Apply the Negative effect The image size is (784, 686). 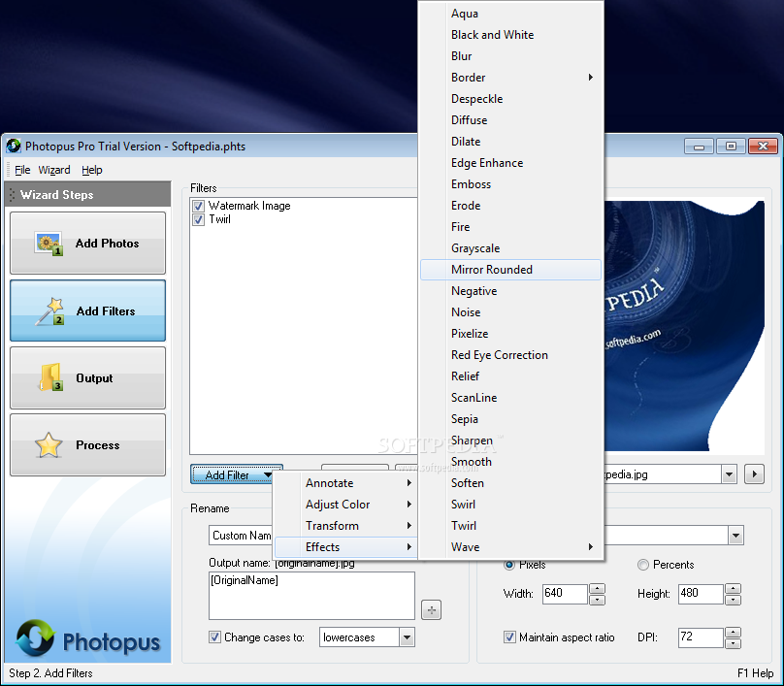click(510, 291)
